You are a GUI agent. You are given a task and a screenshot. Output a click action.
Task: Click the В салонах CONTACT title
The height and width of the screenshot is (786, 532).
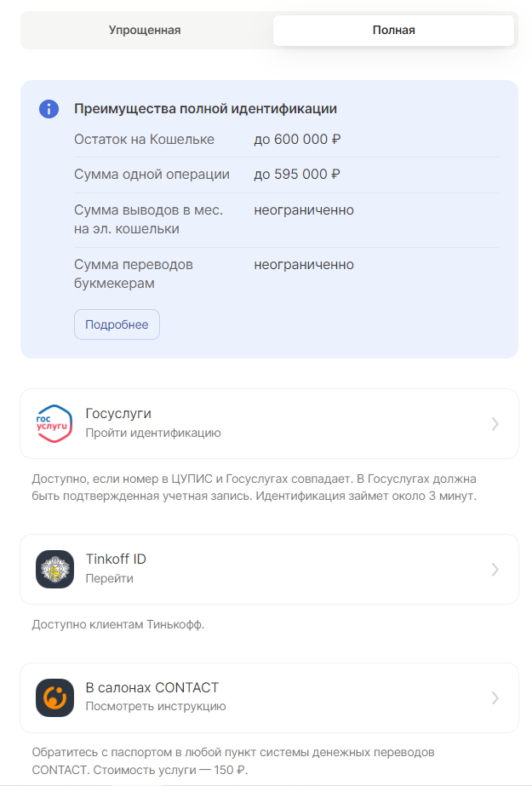(152, 688)
